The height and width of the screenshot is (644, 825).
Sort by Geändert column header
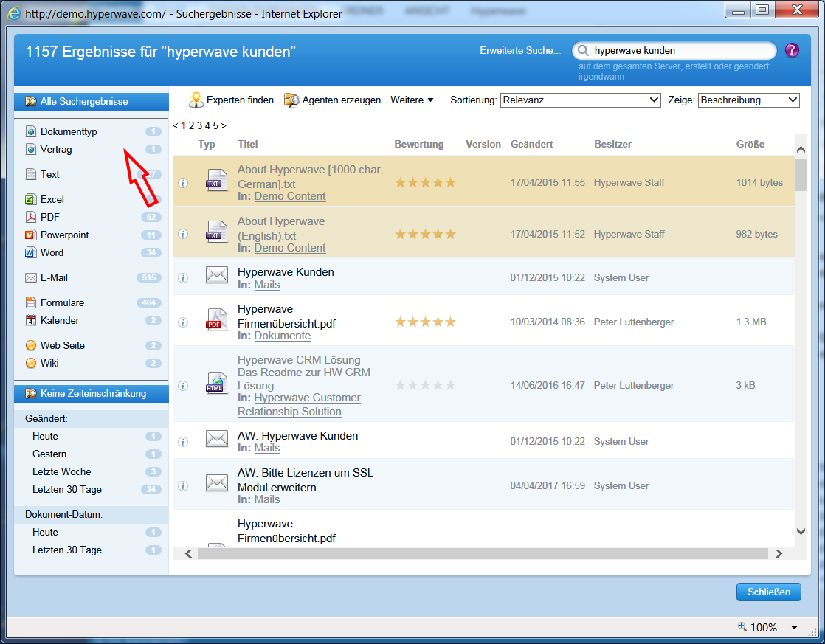[x=531, y=144]
